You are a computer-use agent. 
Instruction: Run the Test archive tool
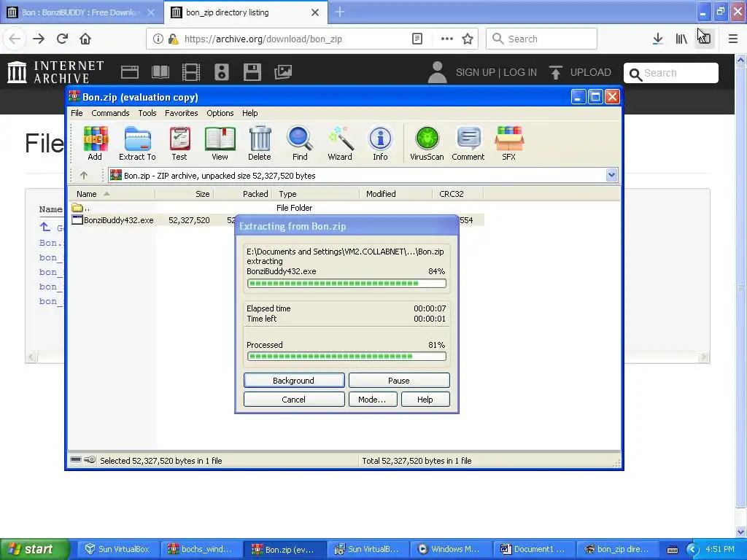point(179,144)
